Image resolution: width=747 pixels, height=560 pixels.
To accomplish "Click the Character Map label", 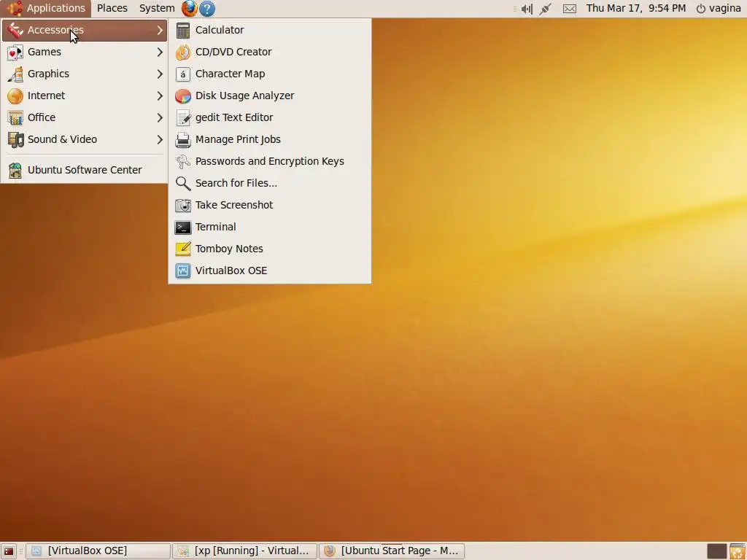I will tap(230, 74).
